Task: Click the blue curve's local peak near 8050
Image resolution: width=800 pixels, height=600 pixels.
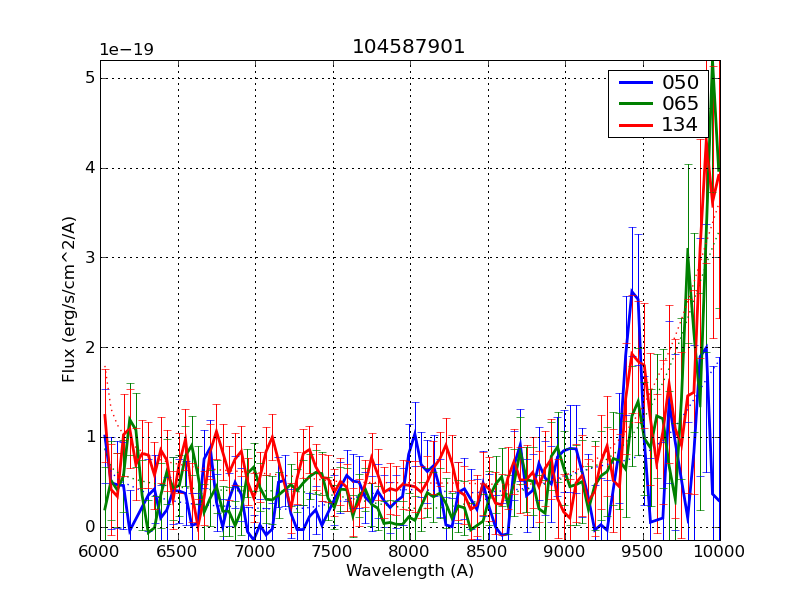Action: pyautogui.click(x=415, y=433)
